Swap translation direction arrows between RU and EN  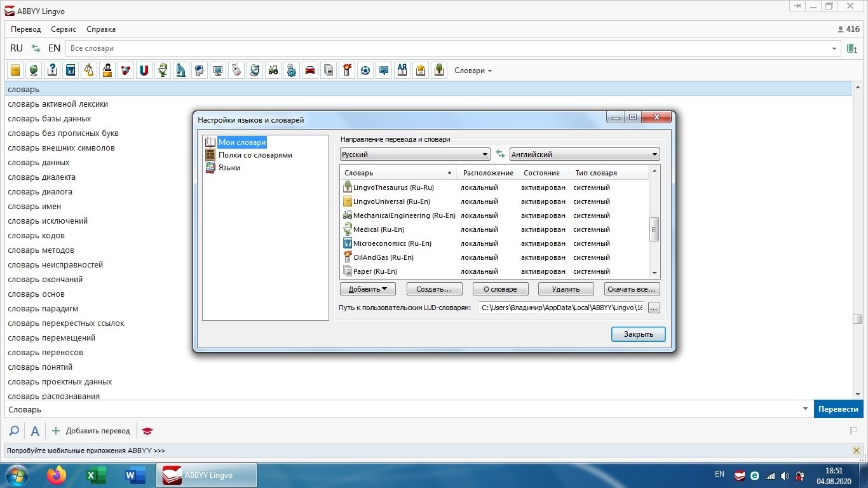click(36, 48)
